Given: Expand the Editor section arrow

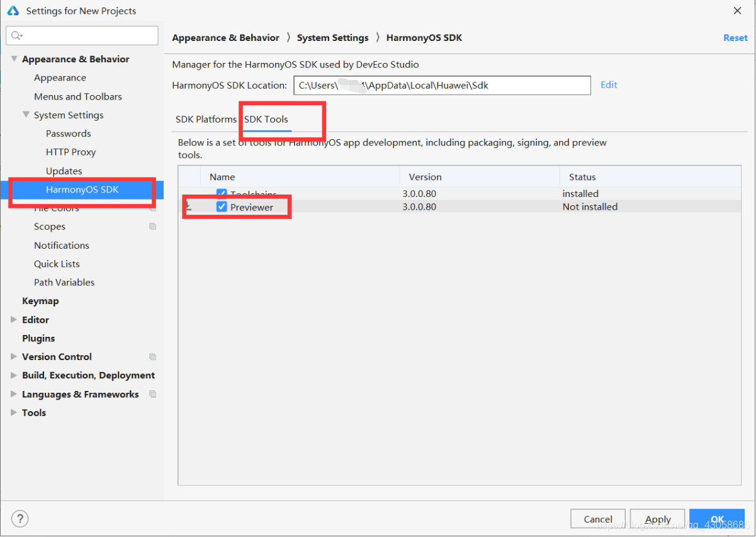Looking at the screenshot, I should pyautogui.click(x=14, y=320).
